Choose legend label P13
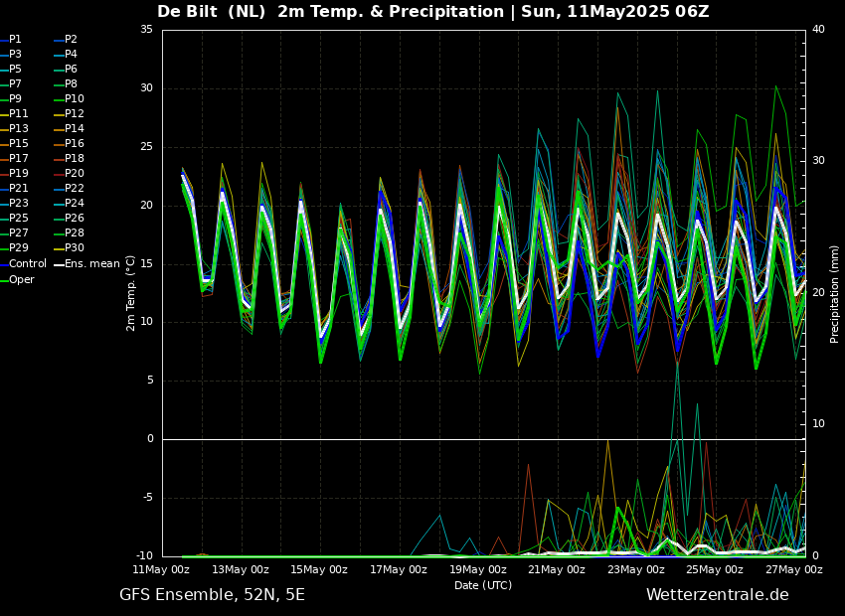Image resolution: width=845 pixels, height=616 pixels. pos(18,129)
